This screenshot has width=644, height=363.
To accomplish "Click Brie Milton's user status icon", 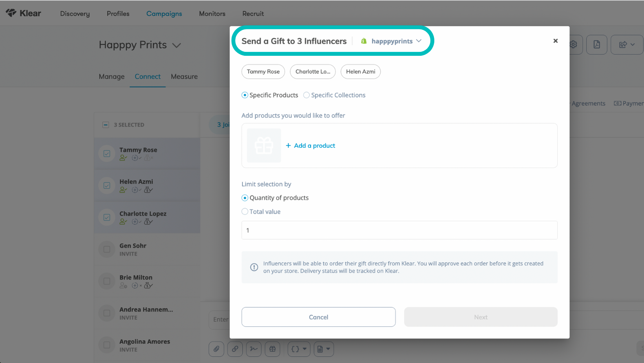I will point(123,286).
